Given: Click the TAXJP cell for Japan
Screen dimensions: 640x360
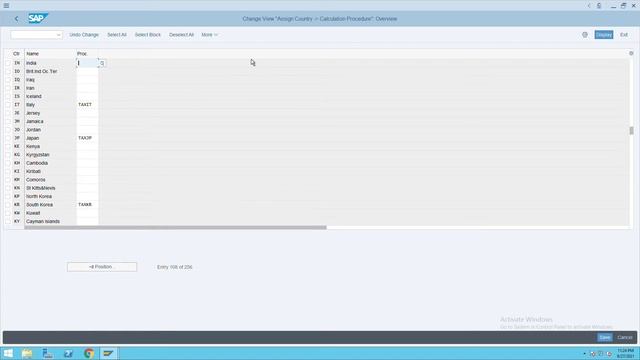Looking at the screenshot, I should (87, 138).
